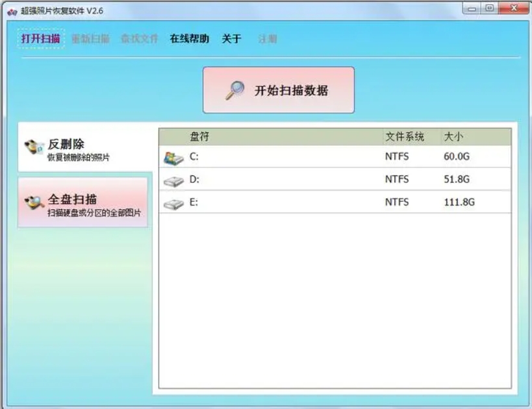Click NTFS in the D: row
The height and width of the screenshot is (409, 532).
pos(397,179)
